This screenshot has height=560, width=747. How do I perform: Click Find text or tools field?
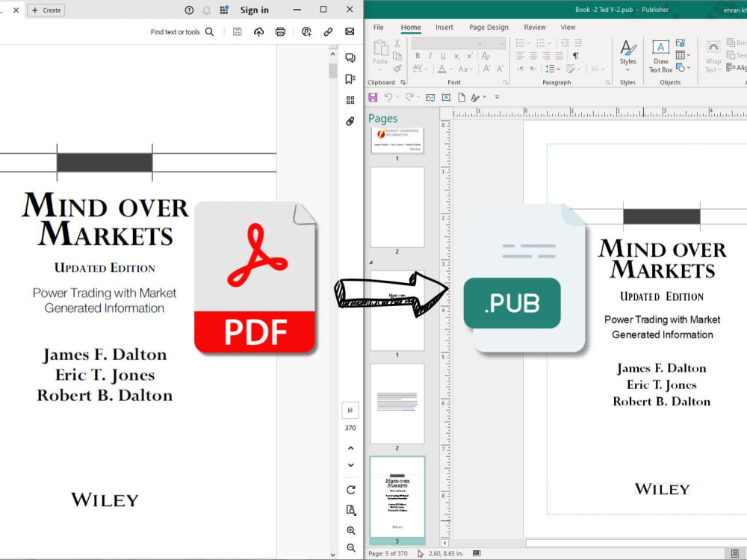click(175, 32)
